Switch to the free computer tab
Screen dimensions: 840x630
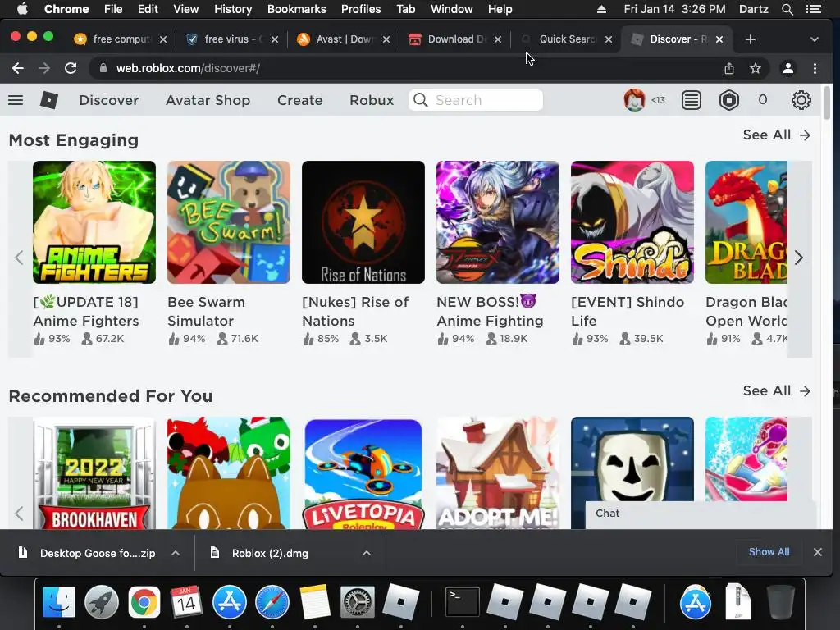(120, 39)
